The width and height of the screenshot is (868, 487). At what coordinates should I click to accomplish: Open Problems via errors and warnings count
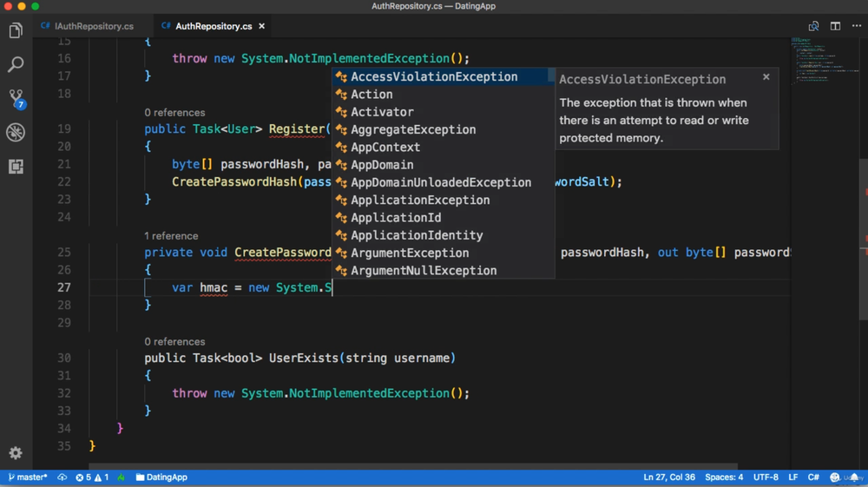coord(92,477)
